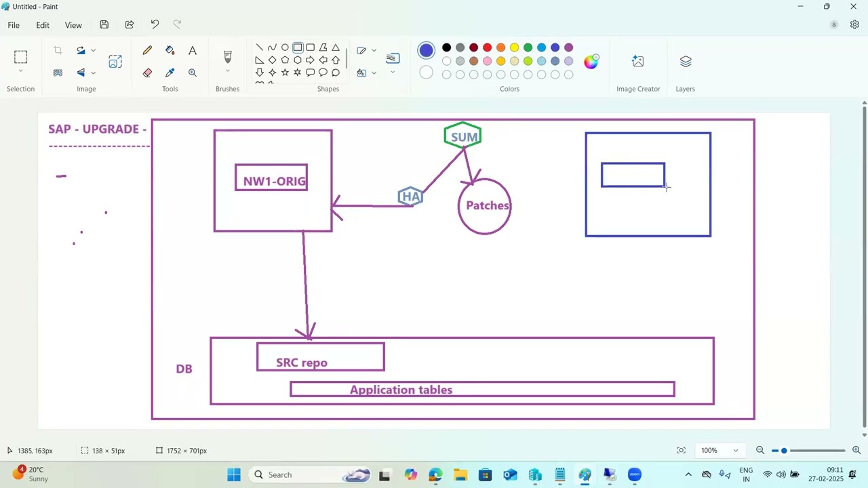The image size is (868, 488).
Task: Select the Fill bucket tool
Action: (170, 50)
